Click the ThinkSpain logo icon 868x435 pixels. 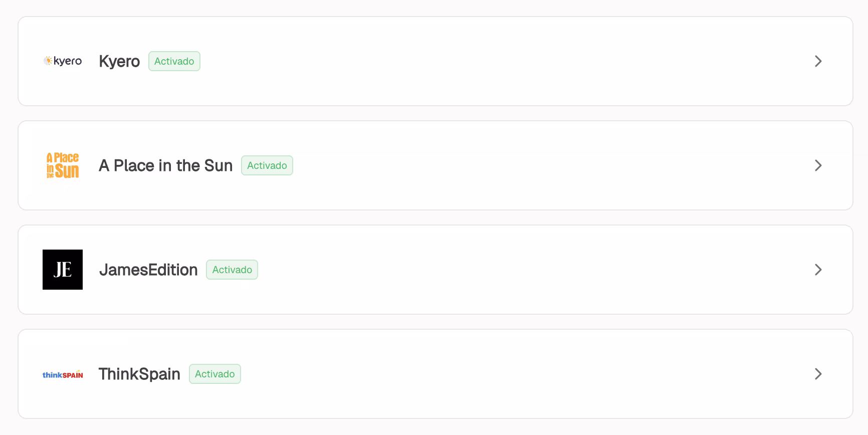[63, 374]
